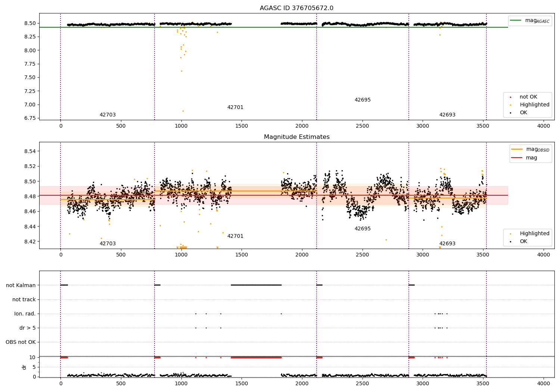Click the 7.75 y-axis tick label

[x=29, y=64]
